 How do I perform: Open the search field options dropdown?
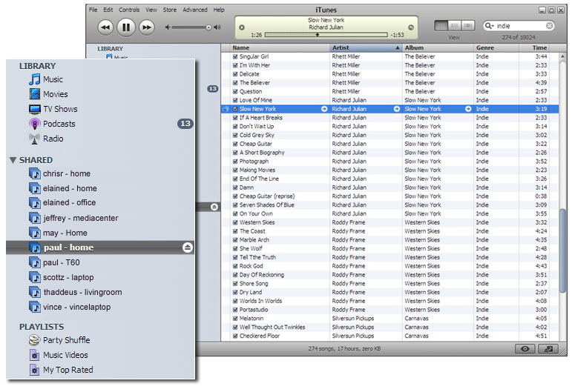pos(489,26)
